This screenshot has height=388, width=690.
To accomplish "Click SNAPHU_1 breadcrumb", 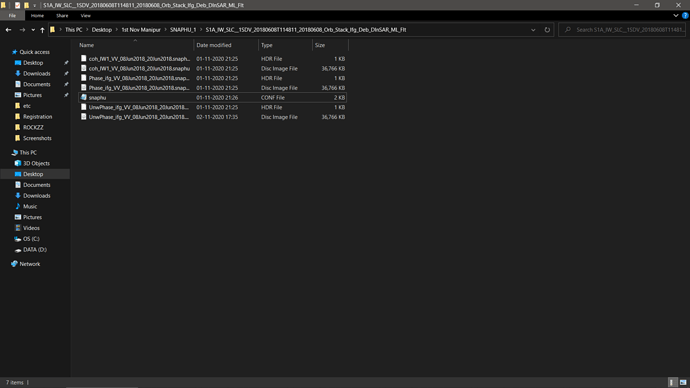I will 183,30.
